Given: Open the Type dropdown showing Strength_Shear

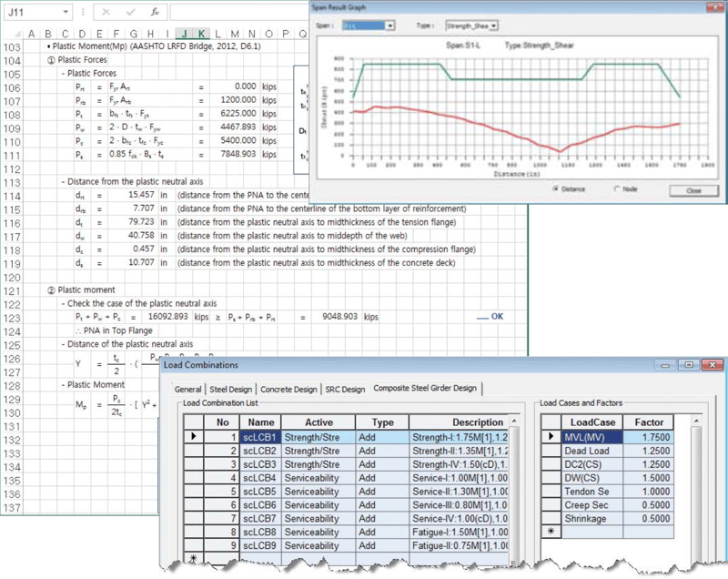Looking at the screenshot, I should (494, 26).
